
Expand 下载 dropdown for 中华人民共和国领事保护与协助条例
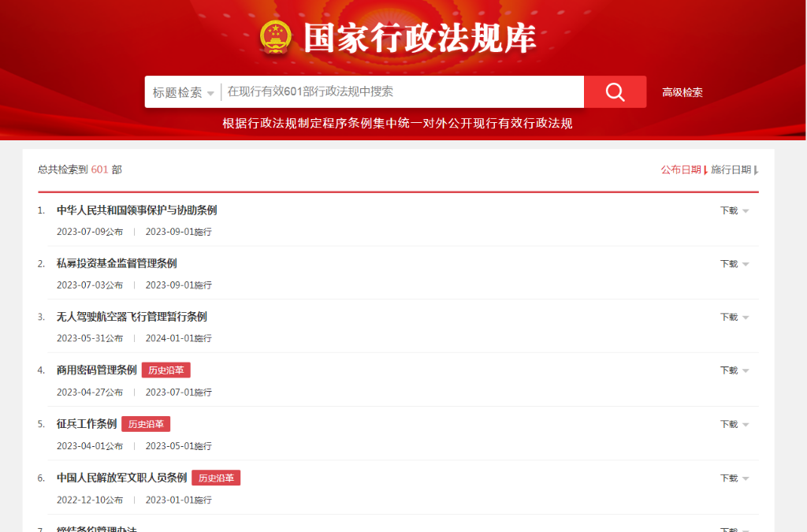[734, 210]
